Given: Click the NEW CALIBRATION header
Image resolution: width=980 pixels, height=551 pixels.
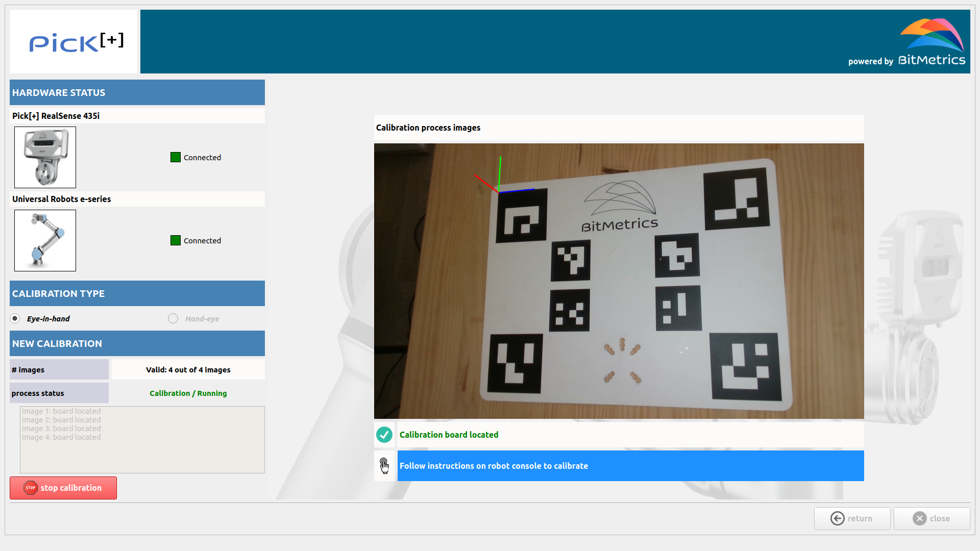Looking at the screenshot, I should click(137, 343).
